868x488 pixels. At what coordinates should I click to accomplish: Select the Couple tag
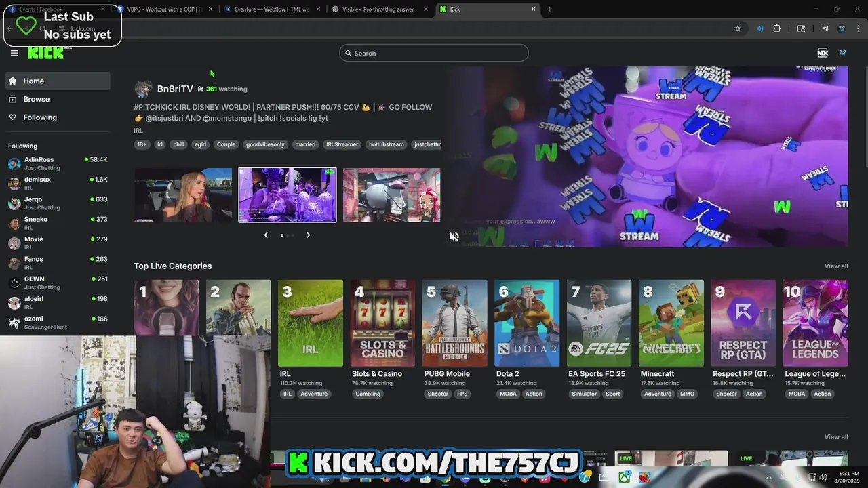pos(226,144)
